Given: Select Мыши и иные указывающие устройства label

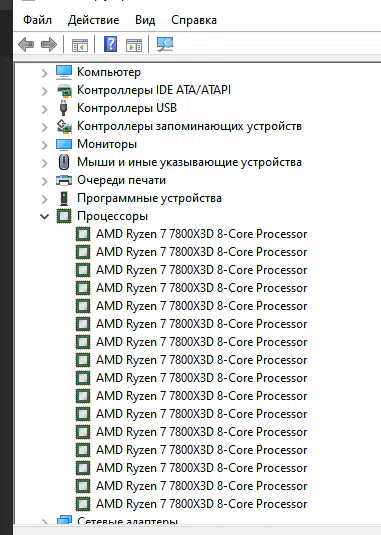Looking at the screenshot, I should 189,162.
